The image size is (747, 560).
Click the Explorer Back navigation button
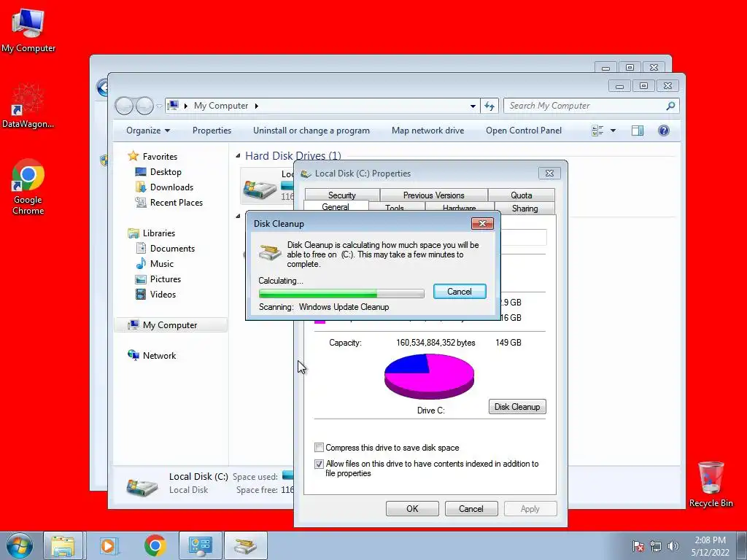(x=124, y=106)
